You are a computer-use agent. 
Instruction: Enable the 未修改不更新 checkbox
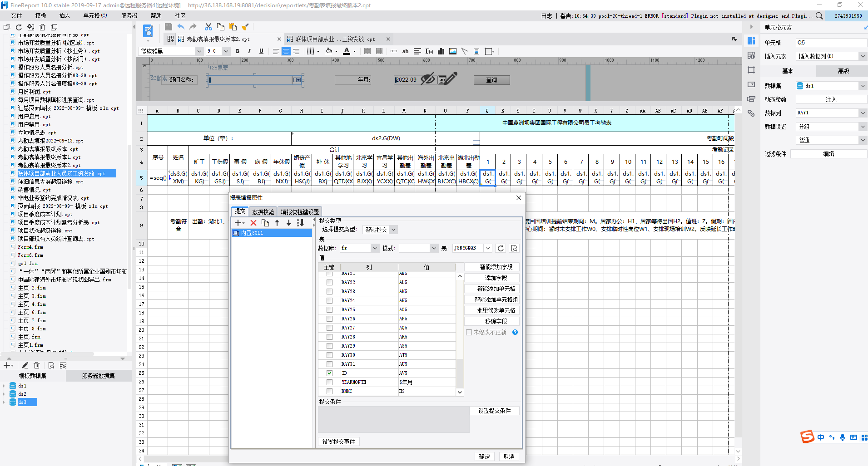pyautogui.click(x=469, y=332)
